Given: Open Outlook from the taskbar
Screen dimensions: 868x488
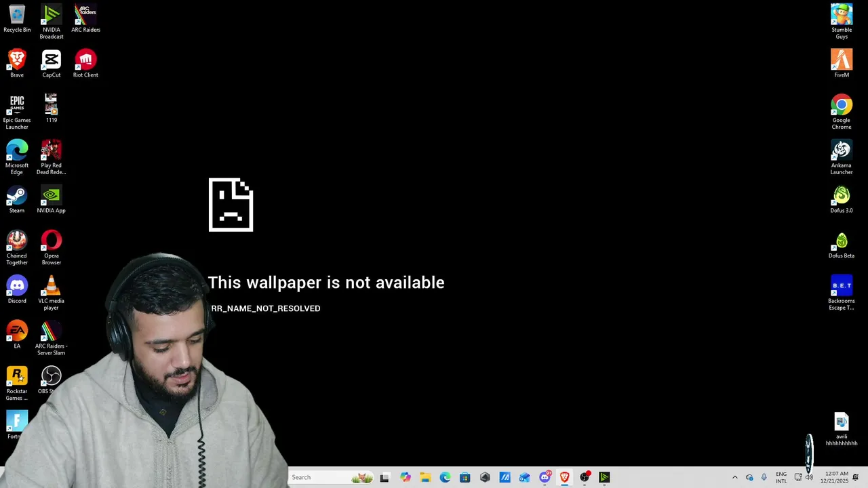Looking at the screenshot, I should pyautogui.click(x=525, y=477).
